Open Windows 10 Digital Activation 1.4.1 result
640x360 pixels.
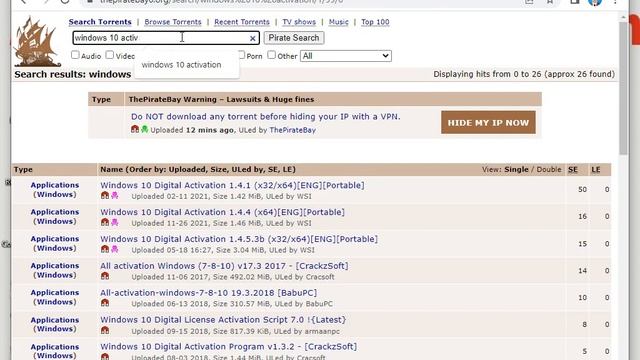click(232, 185)
